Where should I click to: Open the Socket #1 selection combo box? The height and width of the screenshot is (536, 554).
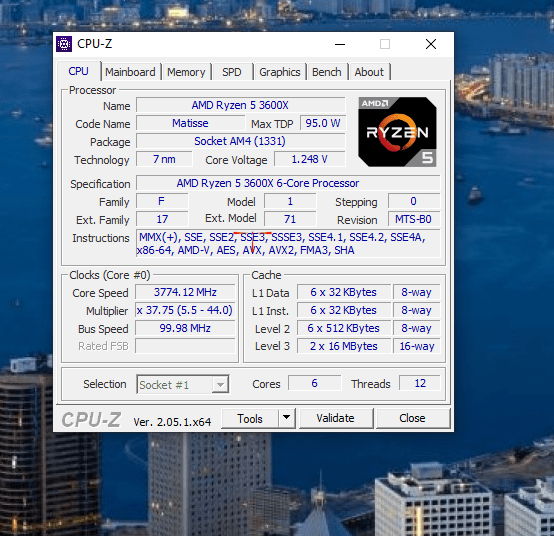point(183,384)
